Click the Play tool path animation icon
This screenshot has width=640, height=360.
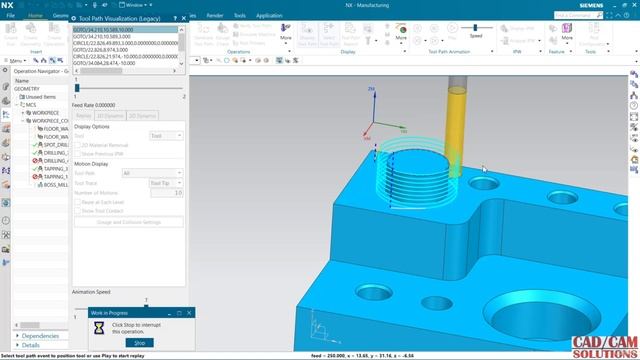point(452,31)
